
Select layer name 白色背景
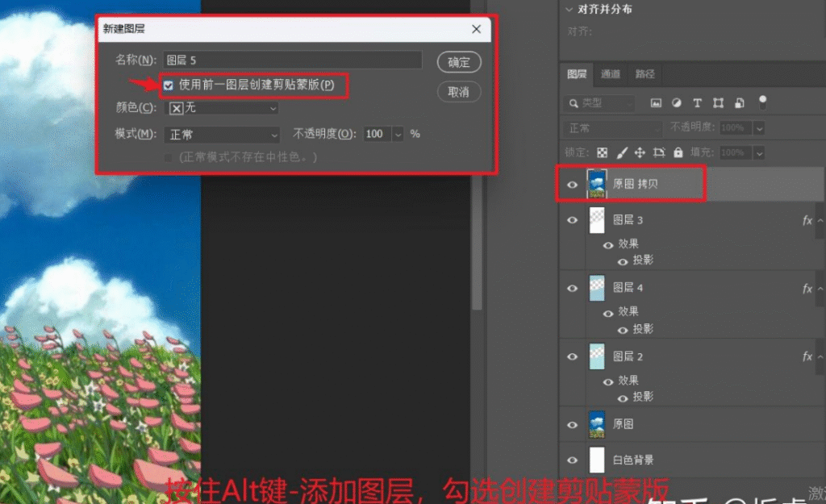point(632,460)
